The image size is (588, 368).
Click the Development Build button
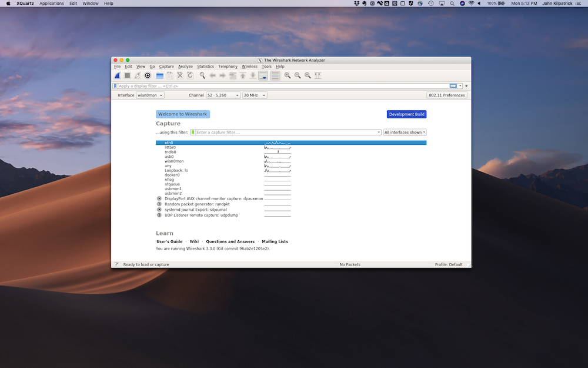click(x=406, y=114)
